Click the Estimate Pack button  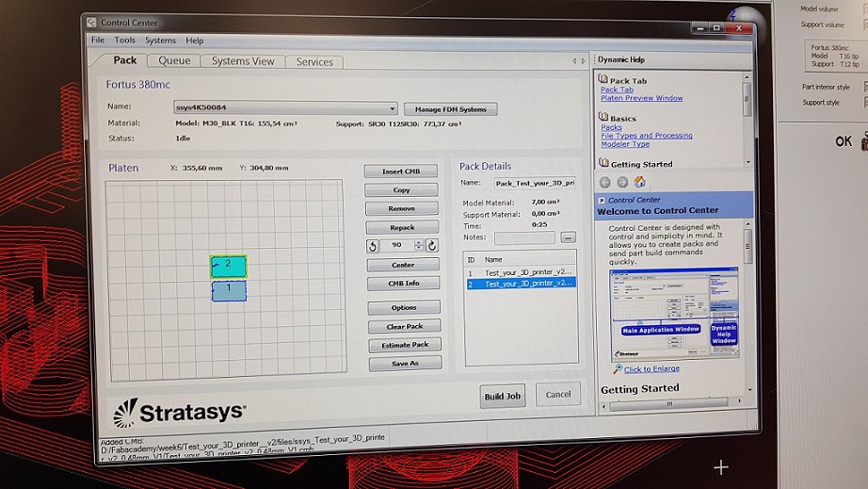(405, 345)
